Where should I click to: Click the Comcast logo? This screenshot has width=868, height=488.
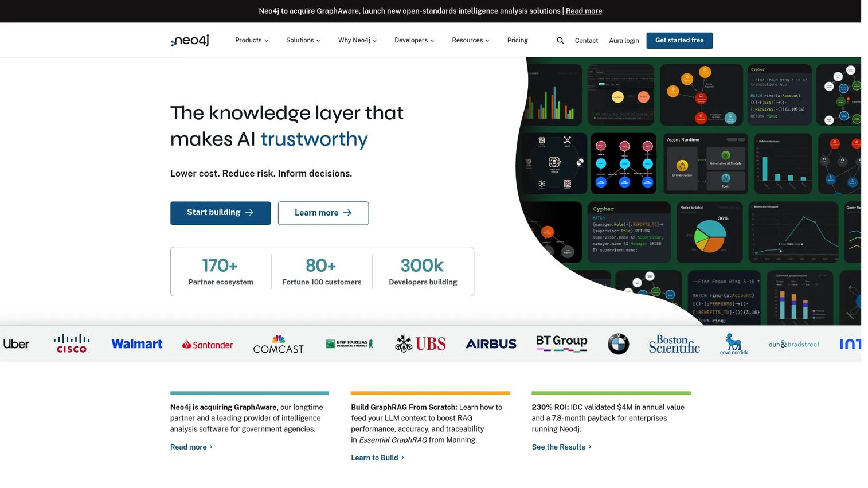click(x=279, y=344)
